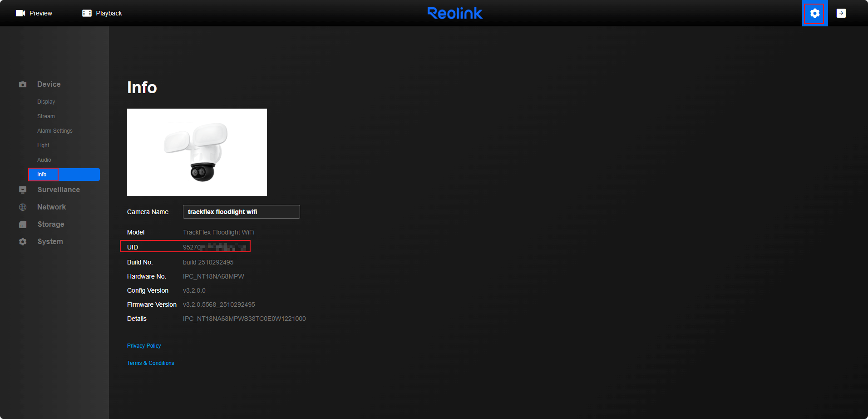Viewport: 868px width, 419px height.
Task: Switch to the Preview tab
Action: coord(35,13)
